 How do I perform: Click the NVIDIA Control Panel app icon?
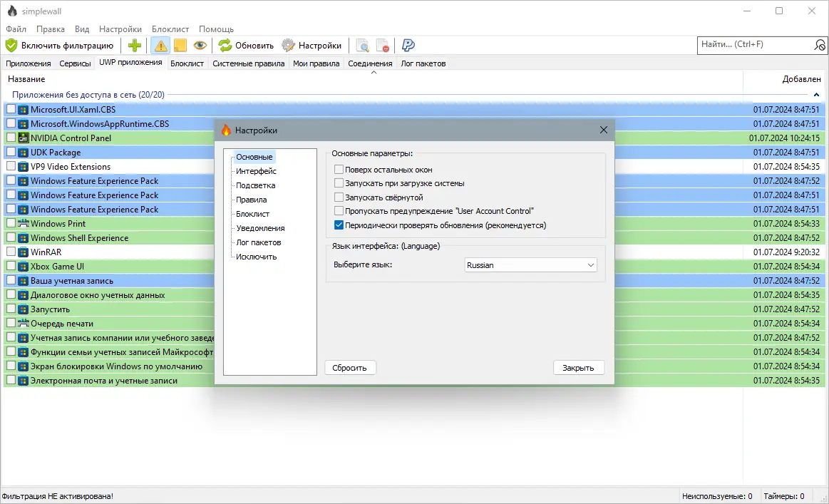tap(23, 138)
